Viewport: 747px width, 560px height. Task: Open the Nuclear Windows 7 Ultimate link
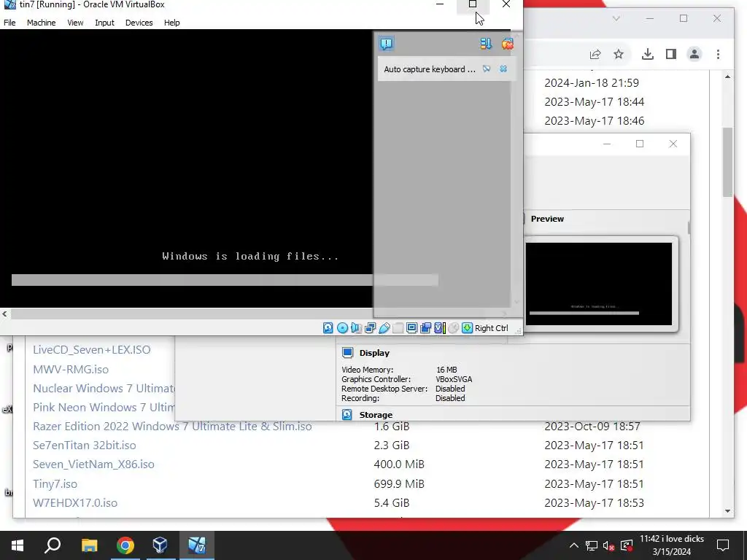pos(104,388)
